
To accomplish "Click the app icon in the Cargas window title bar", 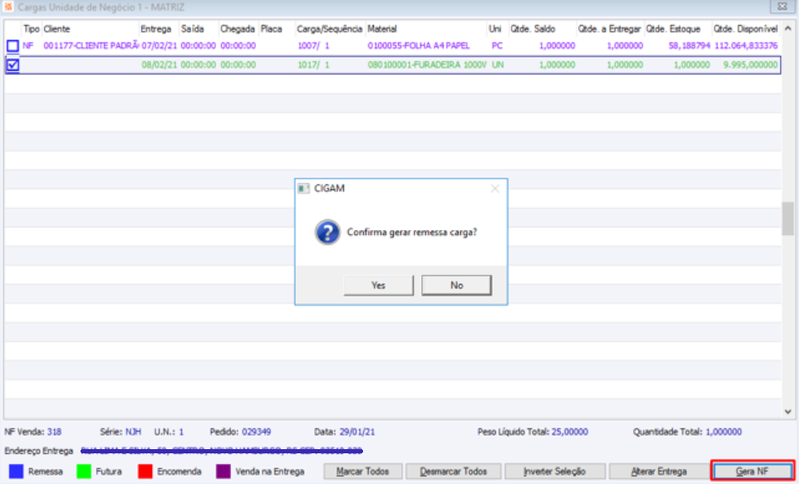I will tap(9, 7).
